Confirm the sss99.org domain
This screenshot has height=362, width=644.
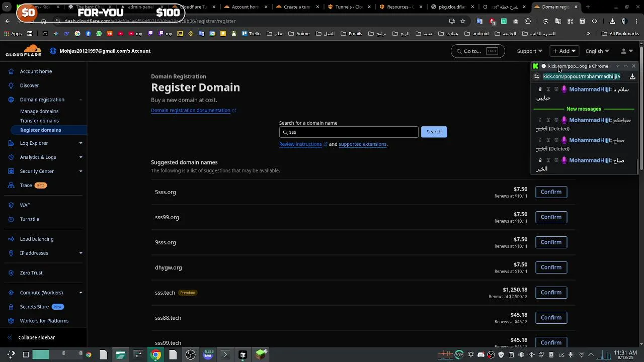point(551,217)
